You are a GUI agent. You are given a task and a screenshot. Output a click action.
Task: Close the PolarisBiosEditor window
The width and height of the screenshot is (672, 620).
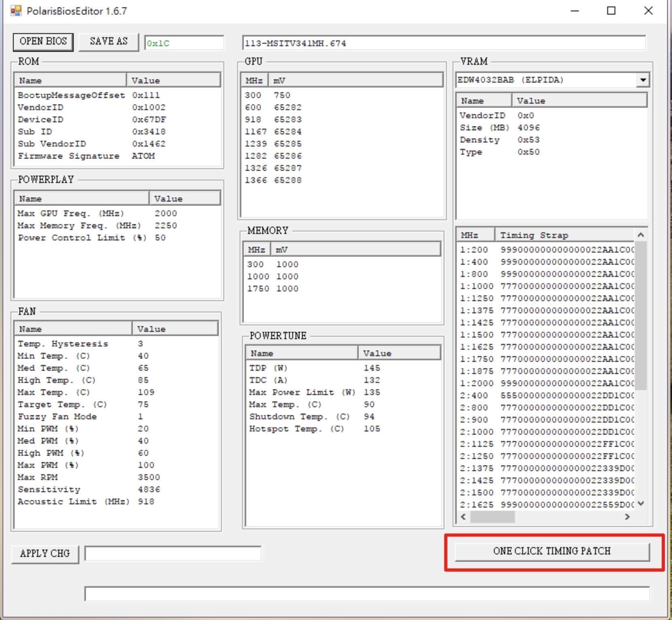pos(649,11)
